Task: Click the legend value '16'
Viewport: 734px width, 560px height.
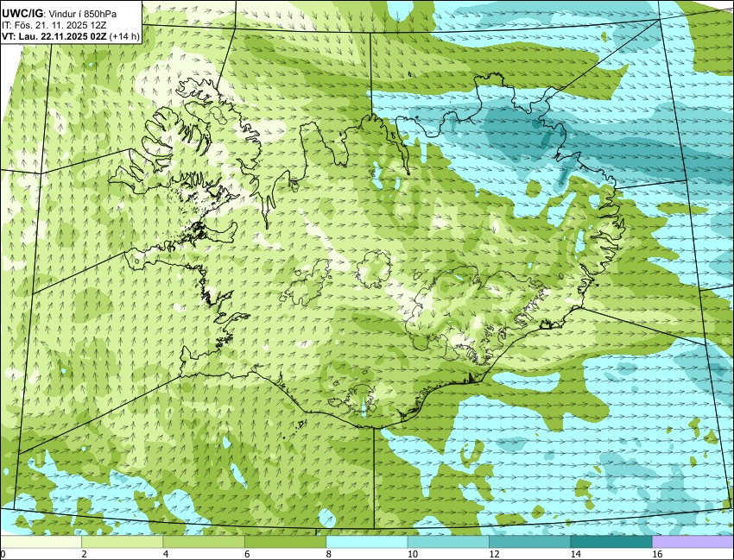Action: point(658,554)
